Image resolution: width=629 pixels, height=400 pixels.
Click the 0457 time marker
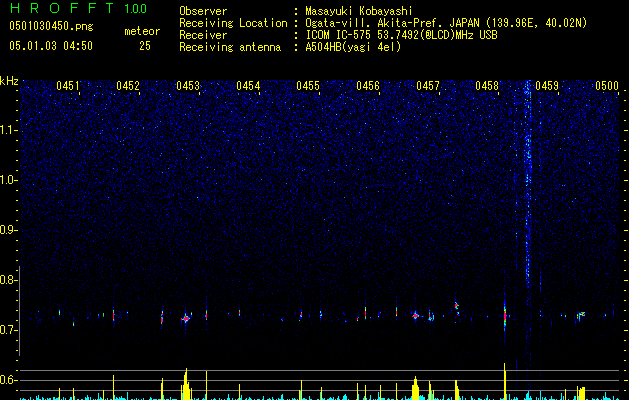(428, 86)
